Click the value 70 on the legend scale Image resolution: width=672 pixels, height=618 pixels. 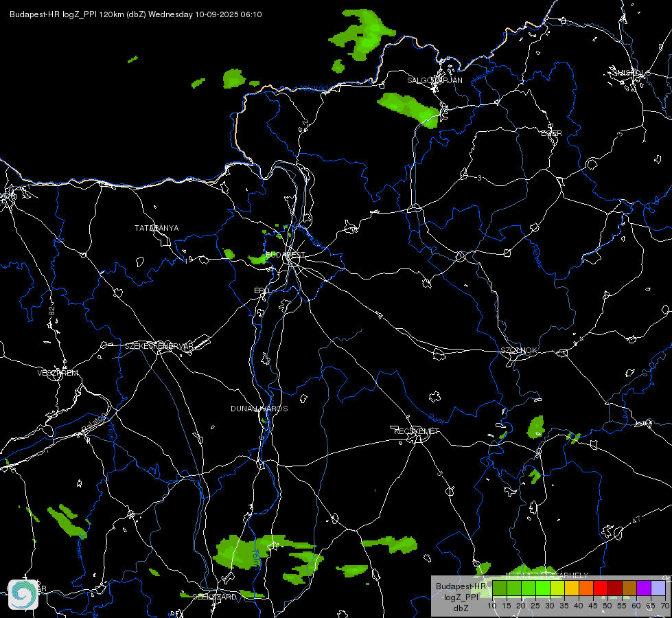[x=665, y=606]
